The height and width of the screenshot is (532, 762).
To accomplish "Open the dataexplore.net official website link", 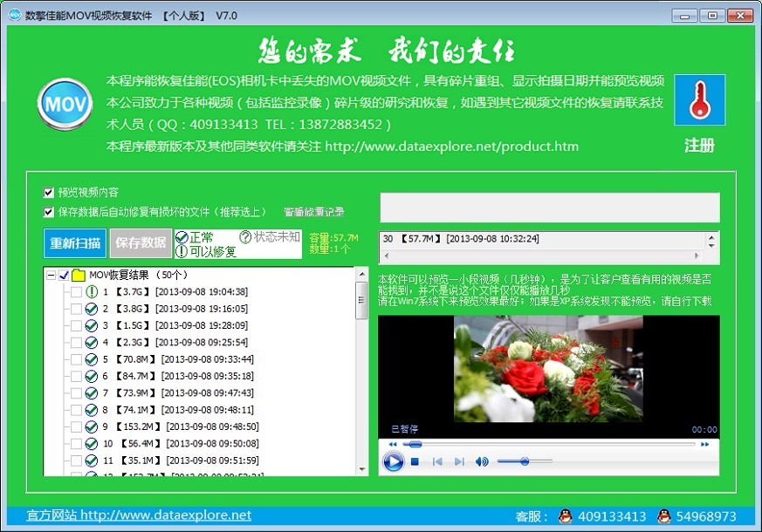I will (x=139, y=515).
